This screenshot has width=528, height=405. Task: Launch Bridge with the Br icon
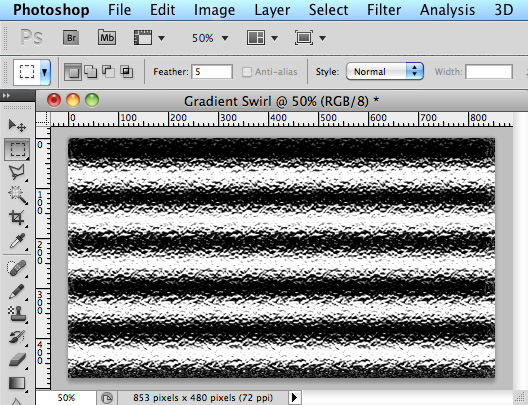click(71, 38)
